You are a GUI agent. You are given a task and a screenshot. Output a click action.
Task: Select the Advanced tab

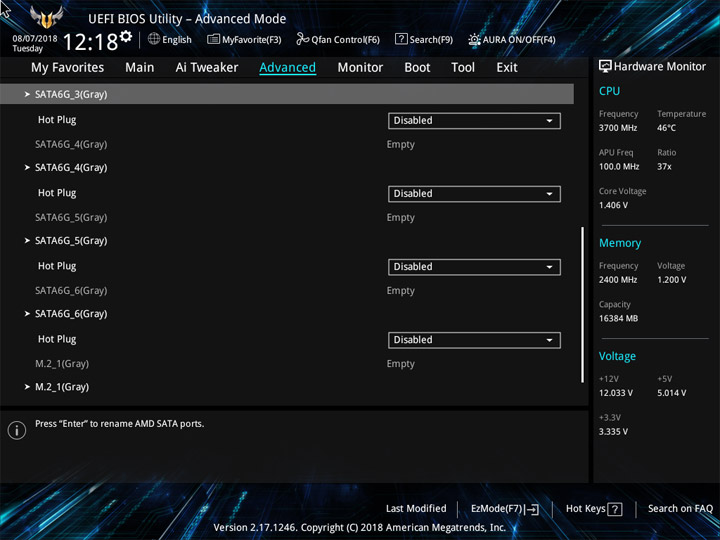coord(287,68)
